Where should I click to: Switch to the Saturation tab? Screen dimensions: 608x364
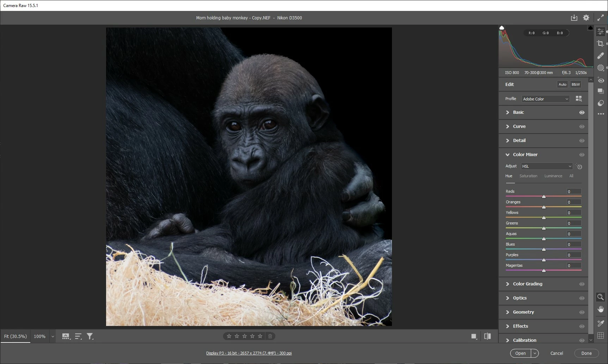tap(528, 176)
